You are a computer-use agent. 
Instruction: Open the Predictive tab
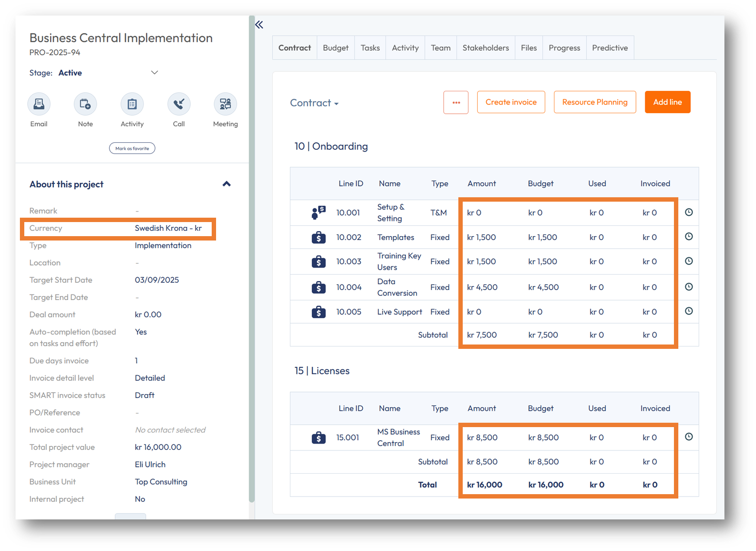pyautogui.click(x=610, y=48)
